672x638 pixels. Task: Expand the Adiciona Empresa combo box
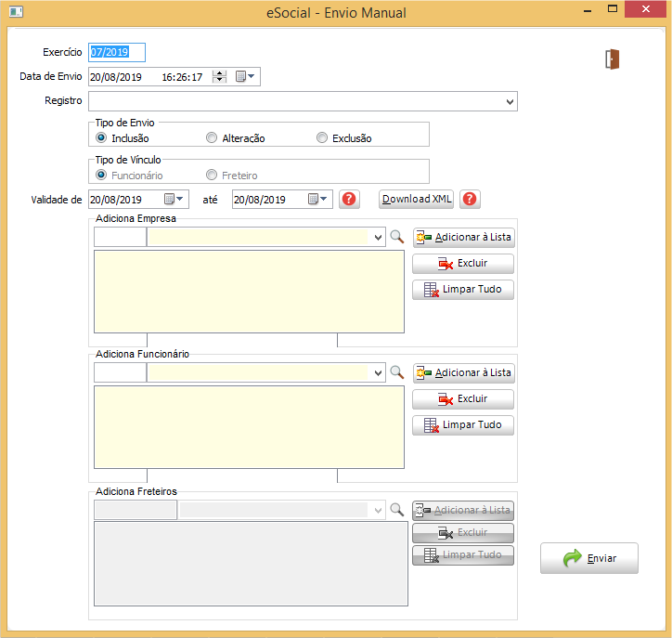tap(378, 237)
